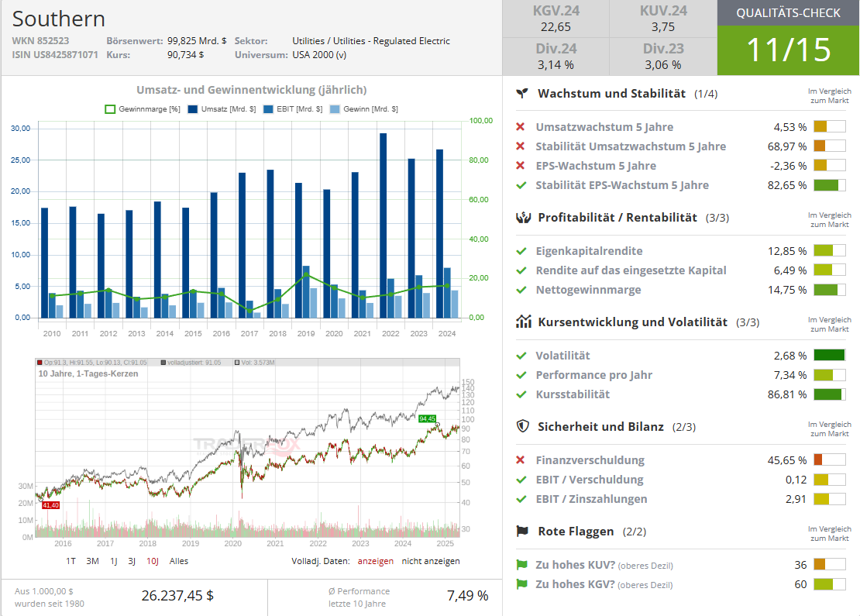The height and width of the screenshot is (616, 860).
Task: Click the Div.24 value 3,14 %
Action: click(556, 65)
